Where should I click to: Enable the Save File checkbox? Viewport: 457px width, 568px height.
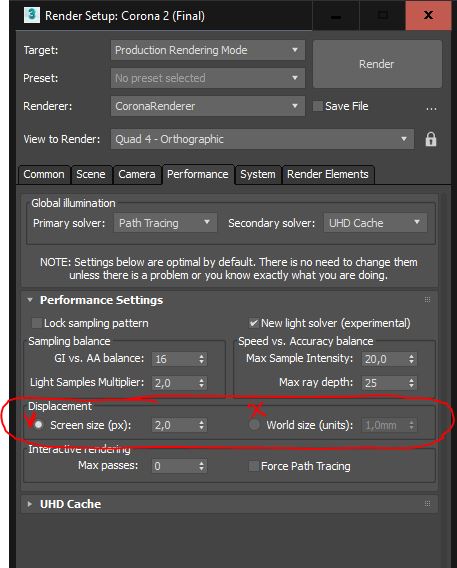click(x=318, y=106)
